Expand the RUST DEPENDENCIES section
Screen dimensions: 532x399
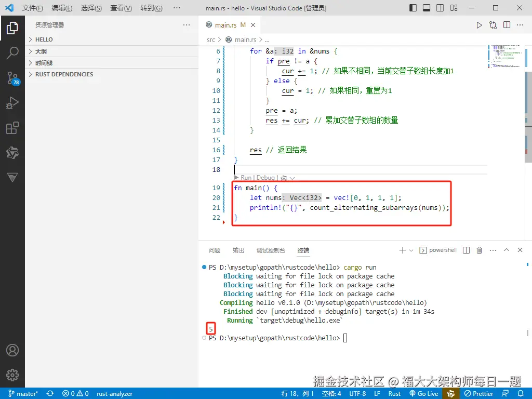point(112,74)
